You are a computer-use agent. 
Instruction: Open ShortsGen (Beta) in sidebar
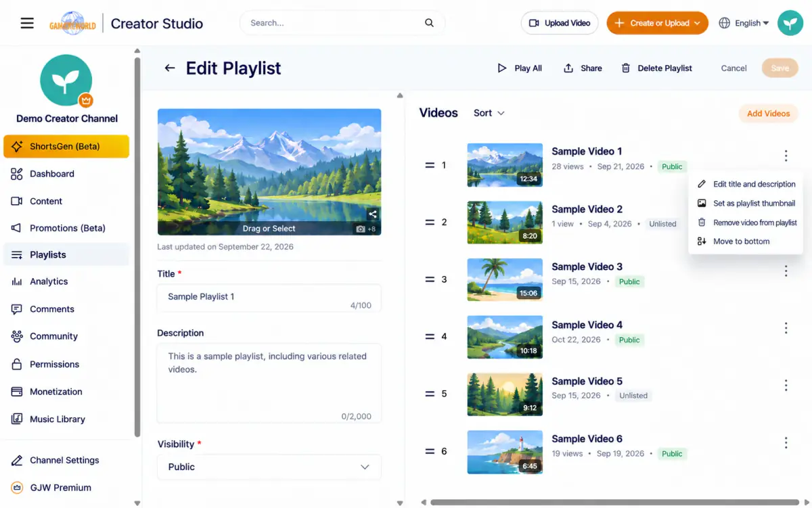pyautogui.click(x=66, y=146)
